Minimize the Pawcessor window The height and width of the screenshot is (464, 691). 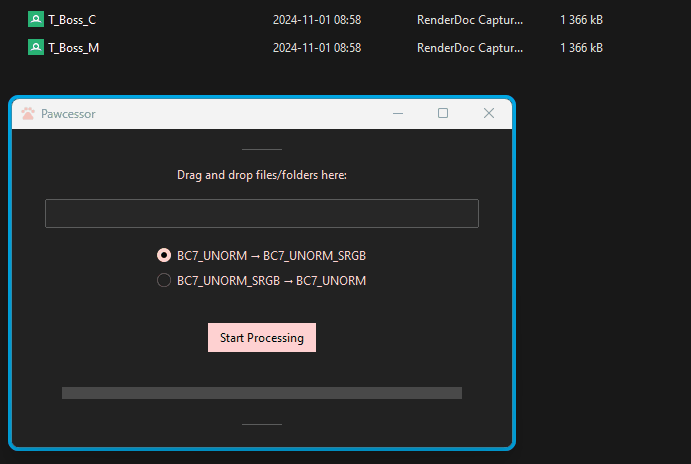point(397,114)
